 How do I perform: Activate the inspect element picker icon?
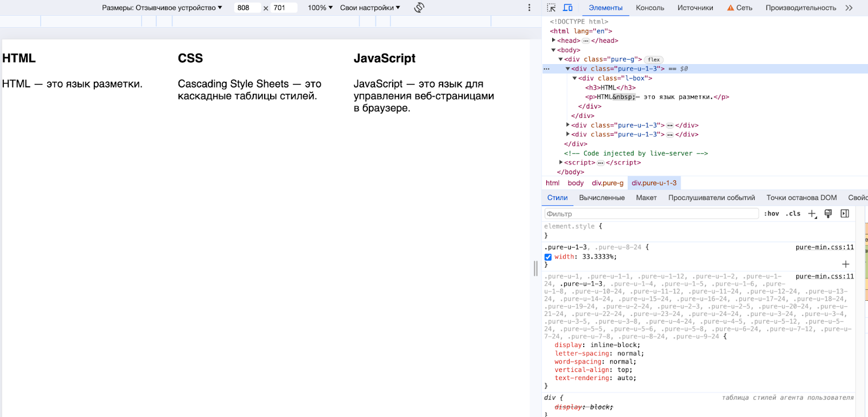(551, 8)
